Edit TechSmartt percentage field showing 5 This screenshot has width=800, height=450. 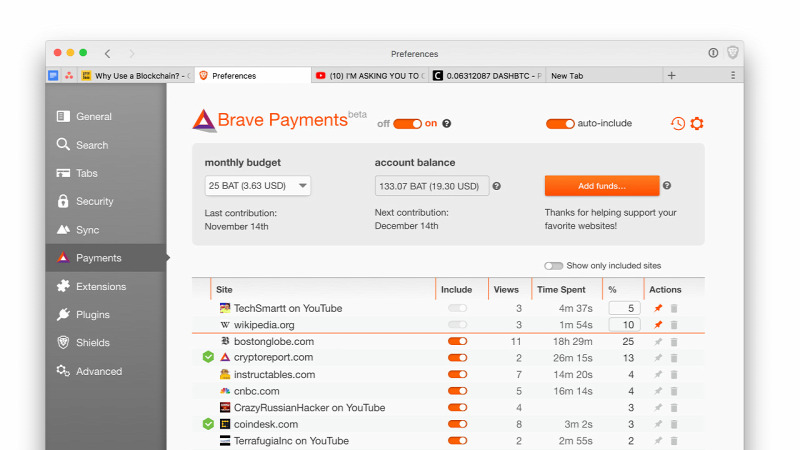click(x=624, y=308)
